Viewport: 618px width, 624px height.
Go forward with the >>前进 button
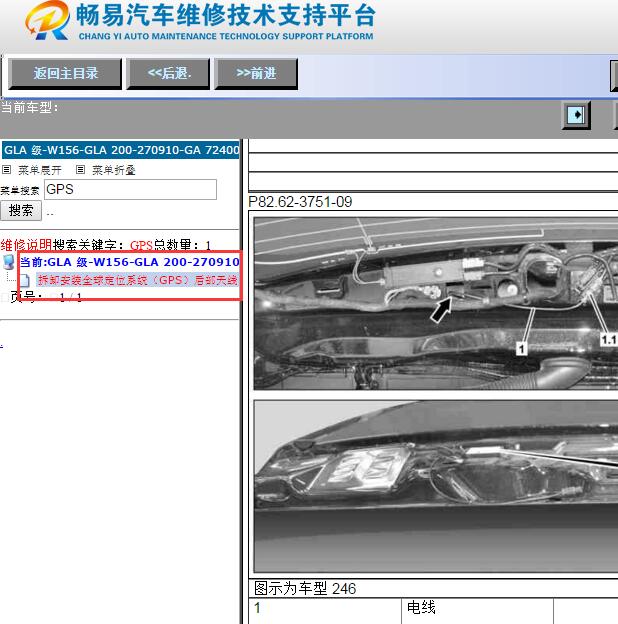click(x=256, y=74)
